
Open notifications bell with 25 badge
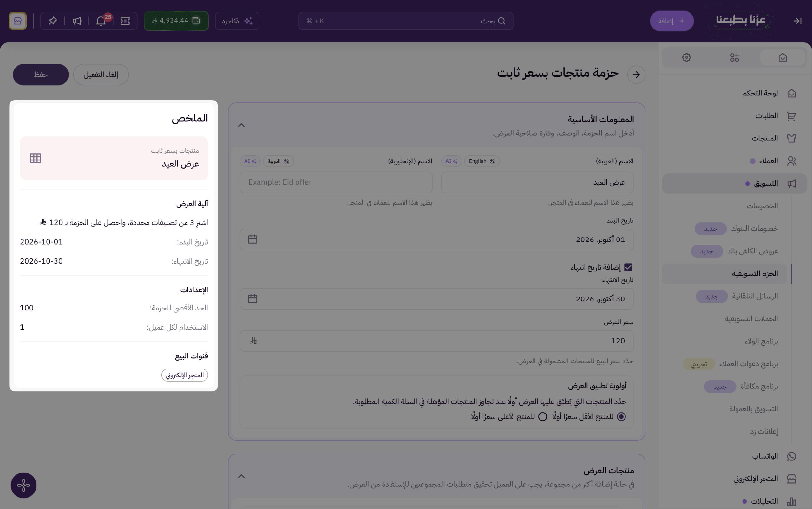(x=101, y=21)
